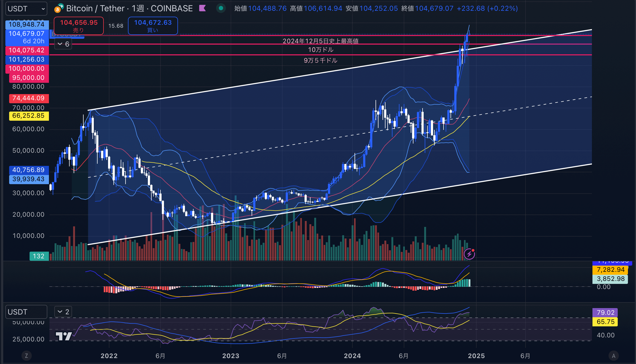The width and height of the screenshot is (636, 364).
Task: Click the opening price value 始値104,488.76
Action: pos(260,9)
